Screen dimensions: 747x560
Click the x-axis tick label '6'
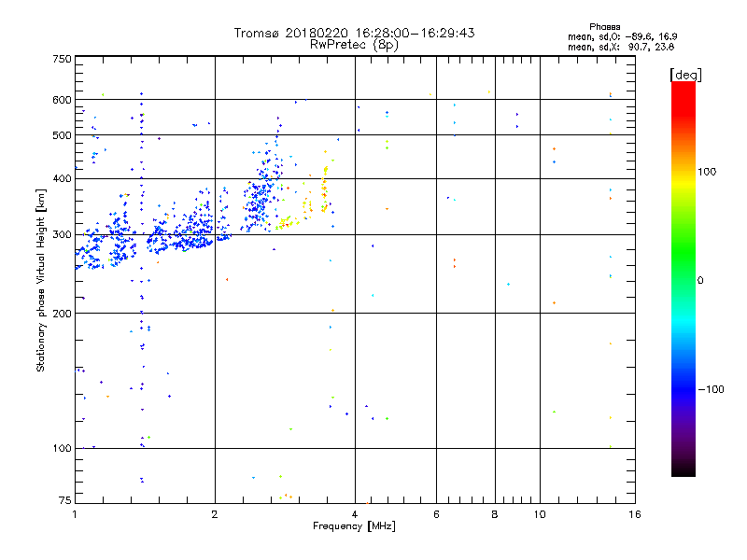coord(436,514)
